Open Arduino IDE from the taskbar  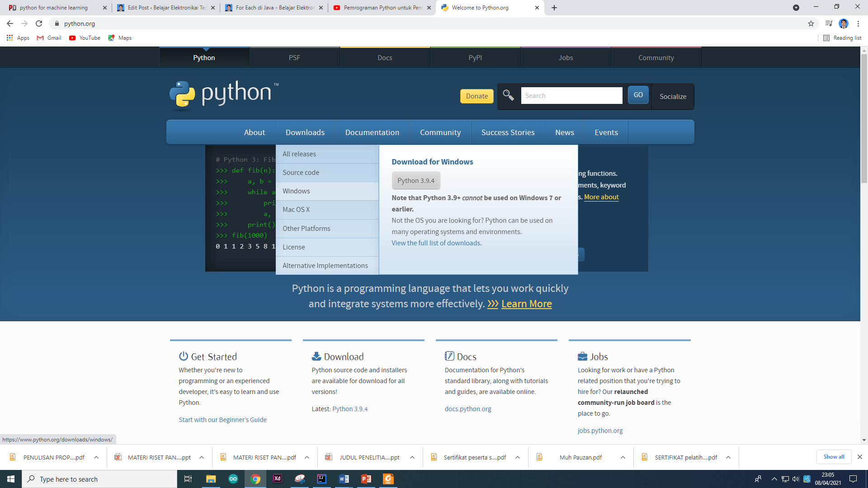click(233, 479)
